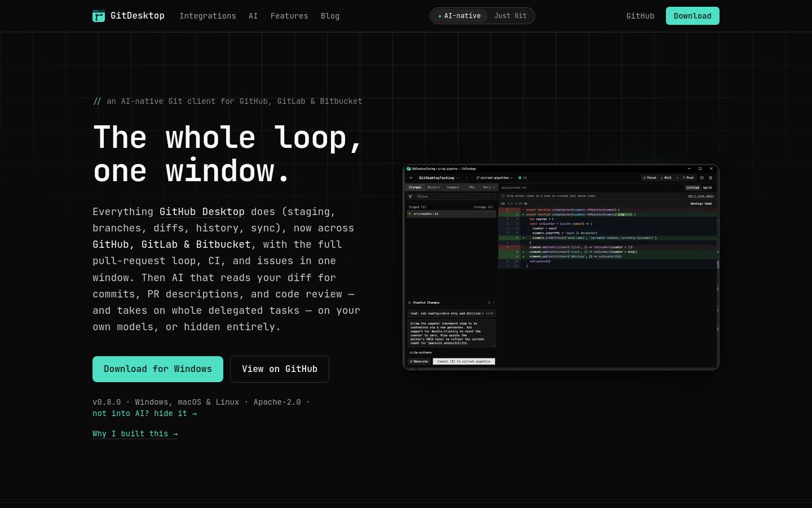The width and height of the screenshot is (812, 508).
Task: Switch to the History tab in the preview
Action: (434, 187)
